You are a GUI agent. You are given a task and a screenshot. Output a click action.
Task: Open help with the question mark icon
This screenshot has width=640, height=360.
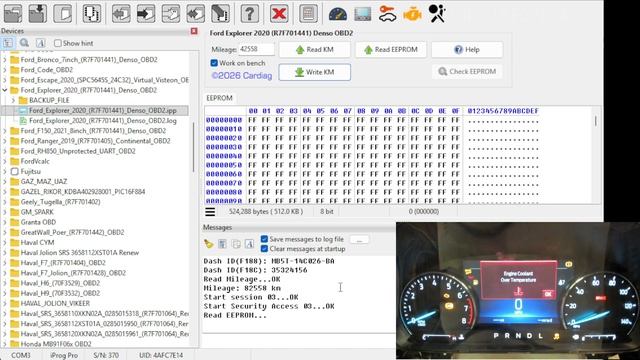[x=249, y=13]
